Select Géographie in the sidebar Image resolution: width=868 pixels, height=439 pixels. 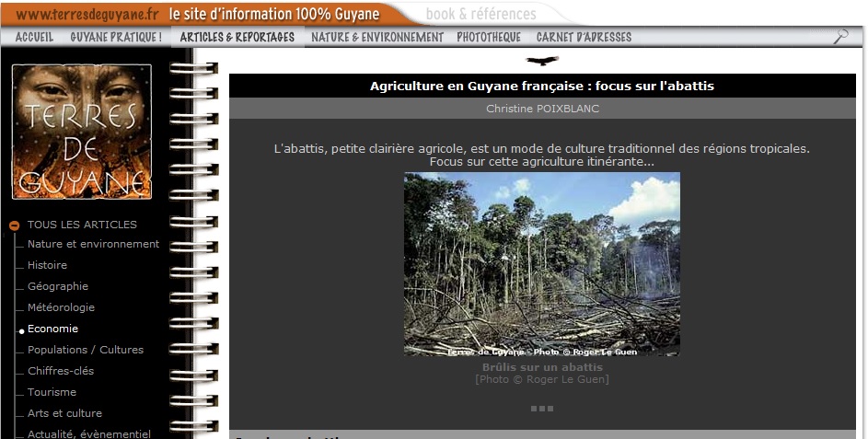tap(58, 286)
